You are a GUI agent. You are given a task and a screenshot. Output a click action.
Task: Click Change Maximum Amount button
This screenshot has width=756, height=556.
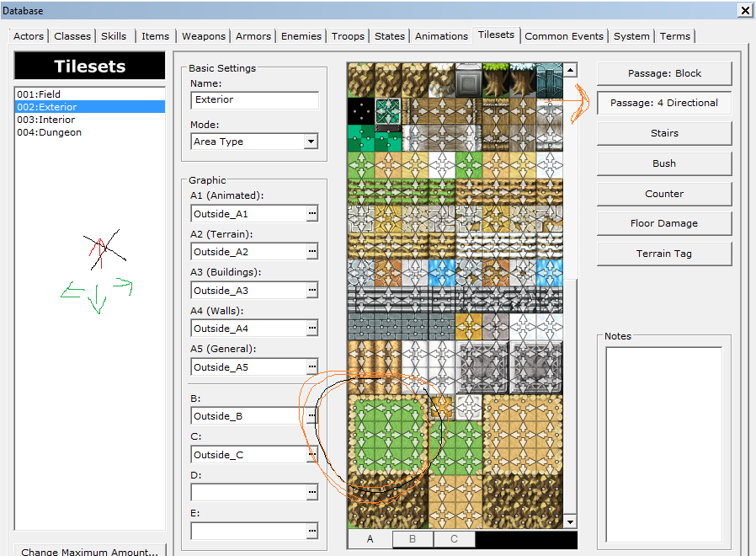(x=90, y=551)
